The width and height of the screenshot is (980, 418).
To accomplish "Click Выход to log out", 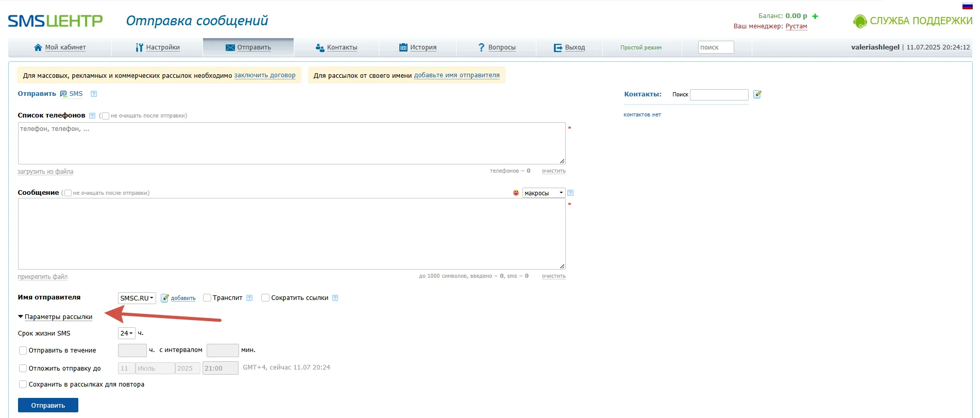I will point(569,47).
